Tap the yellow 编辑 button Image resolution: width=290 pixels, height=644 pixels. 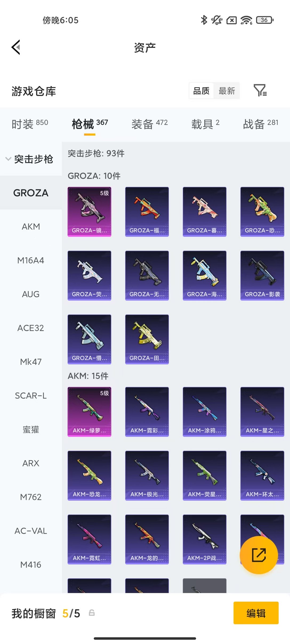[256, 613]
